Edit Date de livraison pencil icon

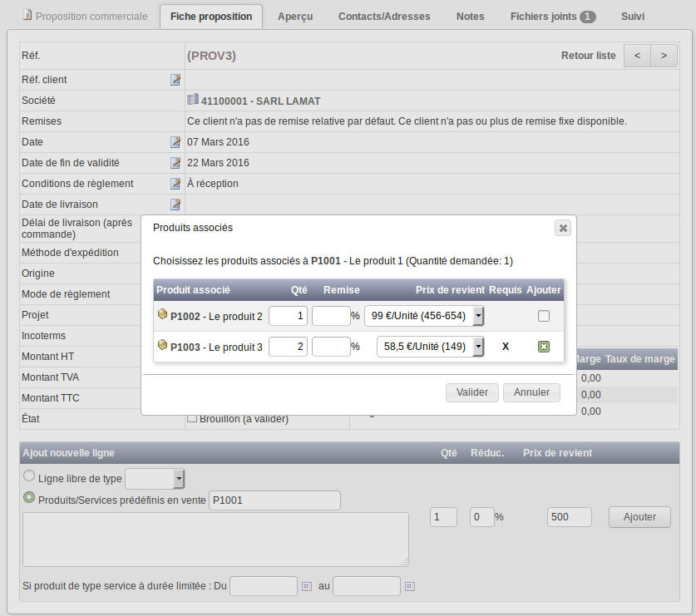pos(175,205)
